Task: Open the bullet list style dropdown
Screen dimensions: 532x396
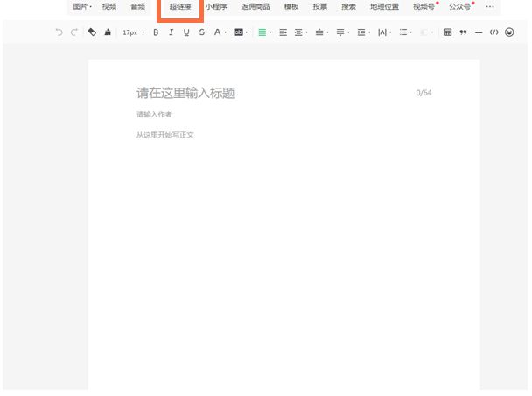Action: tap(405, 32)
